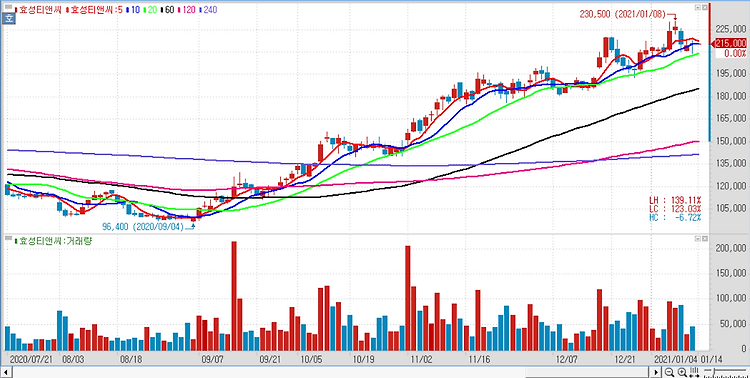
Task: Click the HC : -6.72% stat
Action: (x=675, y=217)
